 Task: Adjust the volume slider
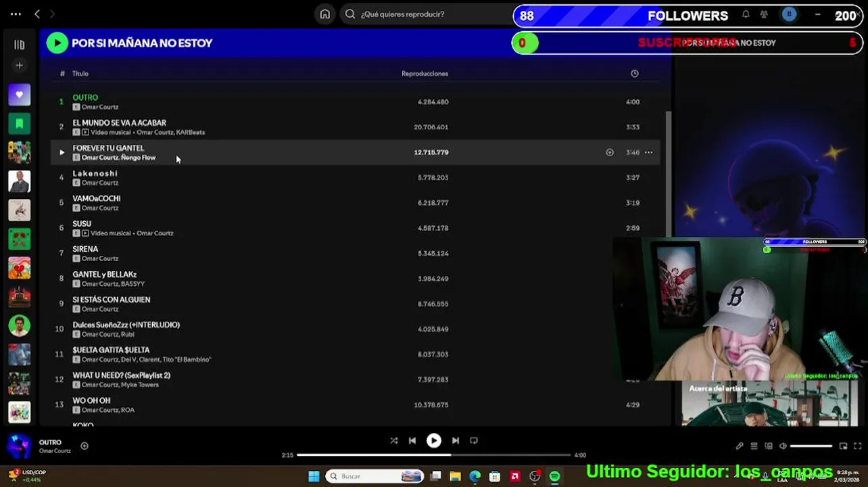pyautogui.click(x=811, y=446)
